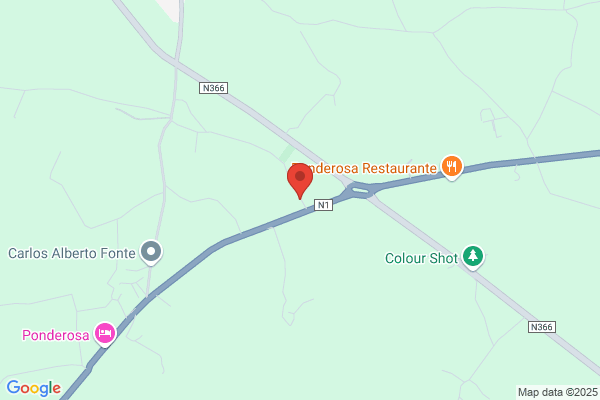Click the pink Ponderosa hotel bed icon
The image size is (600, 400).
[105, 333]
